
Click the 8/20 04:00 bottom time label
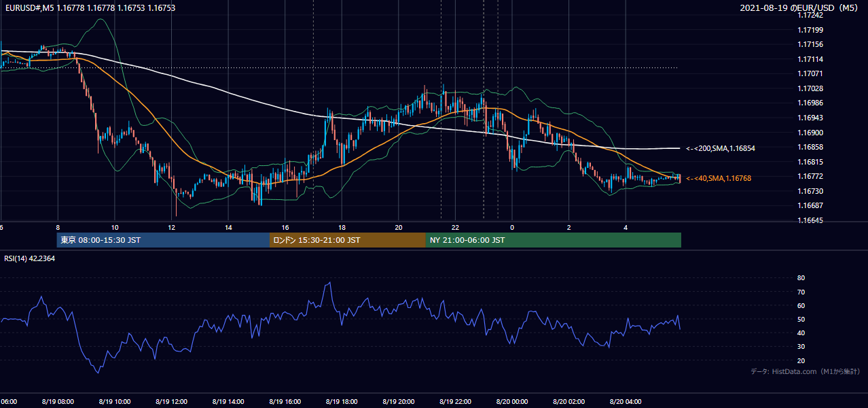tap(626, 401)
